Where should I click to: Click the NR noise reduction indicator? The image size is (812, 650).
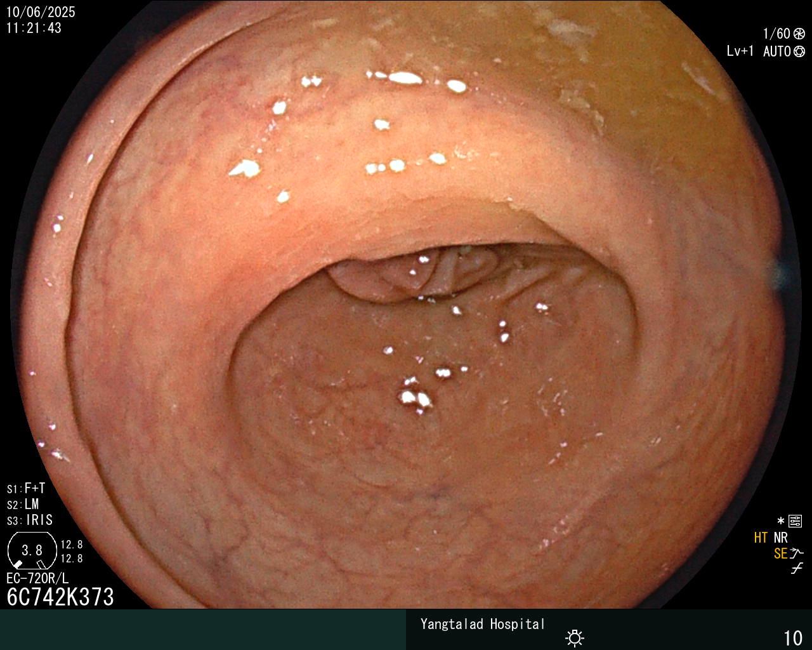click(x=780, y=538)
